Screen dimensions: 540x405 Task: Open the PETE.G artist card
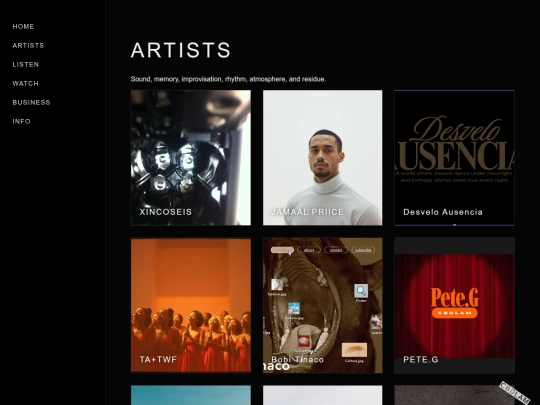[455, 305]
